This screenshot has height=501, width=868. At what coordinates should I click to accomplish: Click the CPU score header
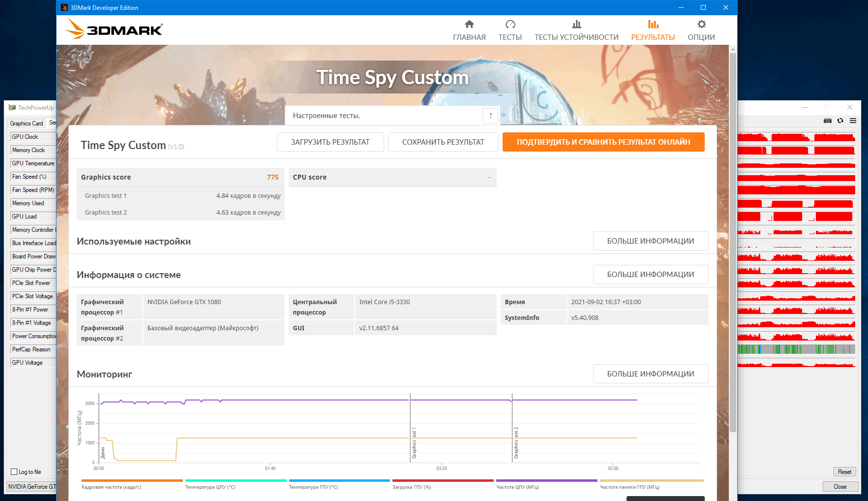(x=392, y=177)
